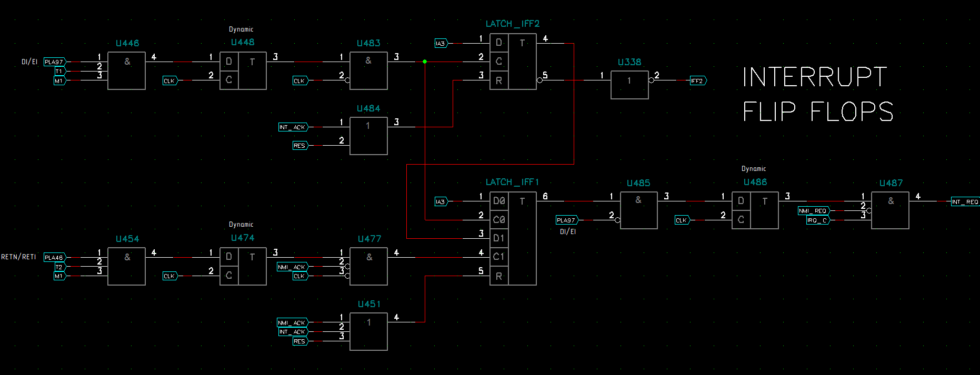
Task: Select the LATCH_IFF2 flip-flop block
Action: pos(513,62)
